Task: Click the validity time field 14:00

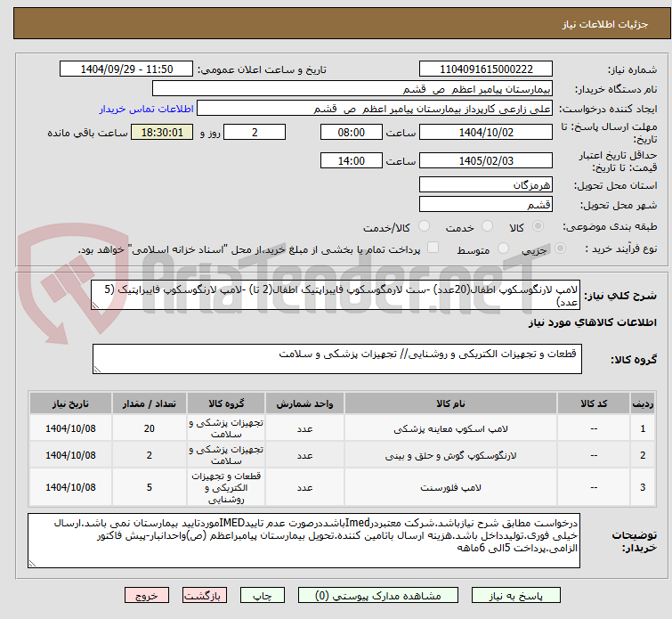Action: pos(352,161)
